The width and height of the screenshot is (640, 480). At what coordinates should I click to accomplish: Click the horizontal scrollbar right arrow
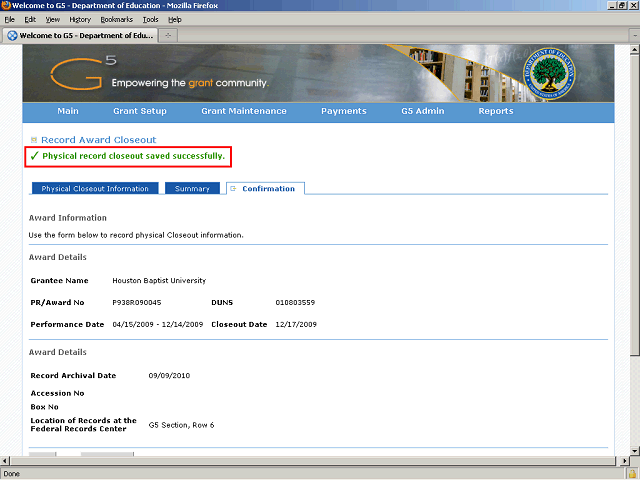[x=624, y=461]
